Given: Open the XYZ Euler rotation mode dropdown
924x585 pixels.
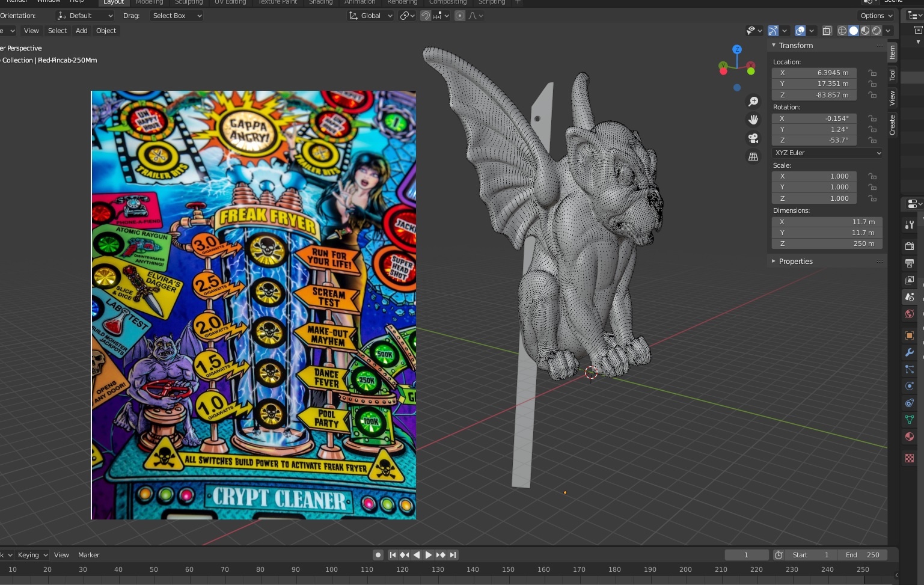Looking at the screenshot, I should tap(827, 153).
